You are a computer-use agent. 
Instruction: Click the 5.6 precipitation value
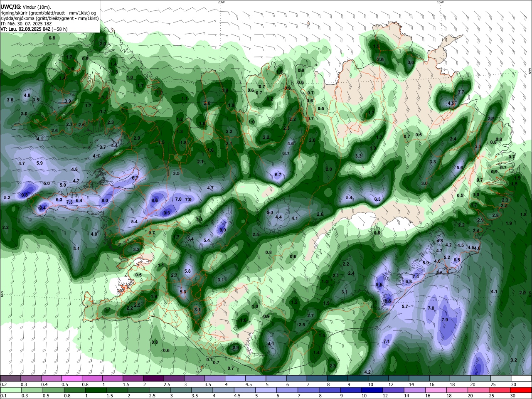click(x=460, y=167)
